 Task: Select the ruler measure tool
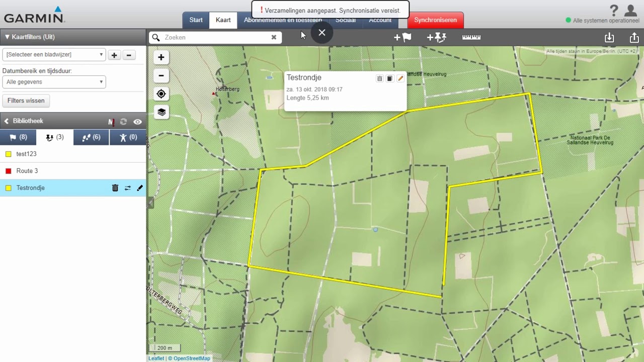tap(471, 37)
